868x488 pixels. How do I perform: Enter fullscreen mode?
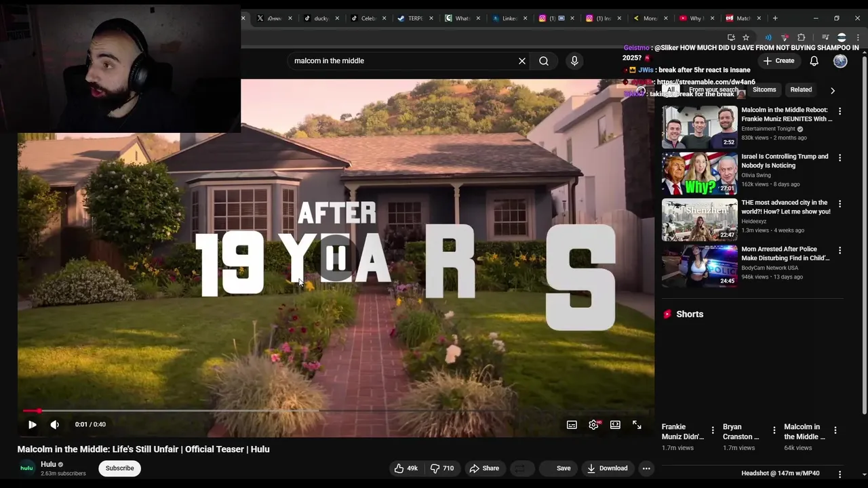[x=637, y=424]
